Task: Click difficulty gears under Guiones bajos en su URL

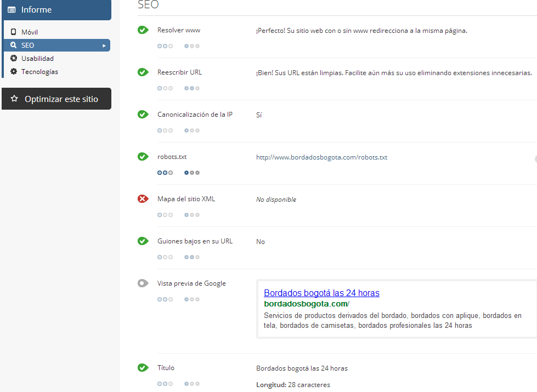Action: pyautogui.click(x=192, y=257)
